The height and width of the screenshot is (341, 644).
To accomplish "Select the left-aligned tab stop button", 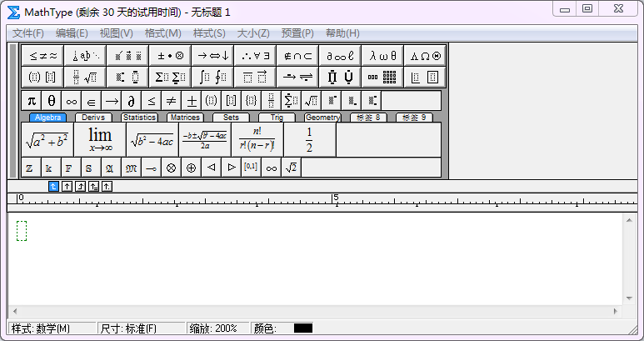I will [54, 186].
